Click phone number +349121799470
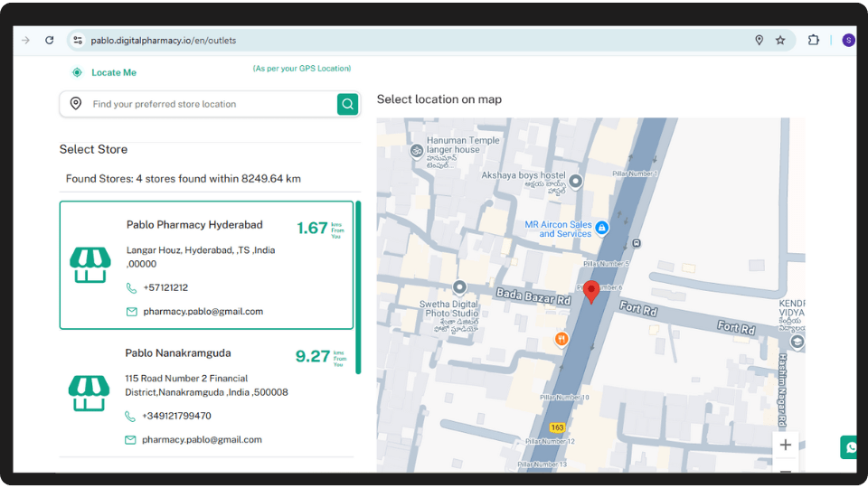Screen dimensions: 868x488 176,416
